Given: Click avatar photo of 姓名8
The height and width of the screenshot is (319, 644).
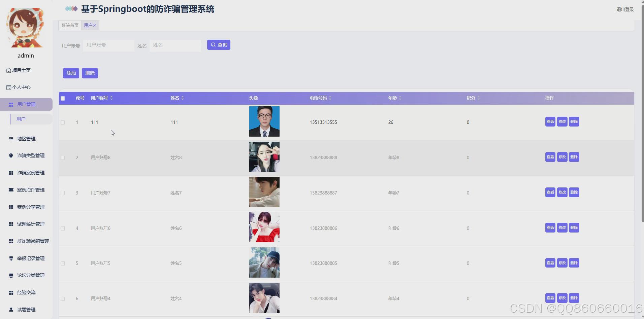Looking at the screenshot, I should point(264,157).
